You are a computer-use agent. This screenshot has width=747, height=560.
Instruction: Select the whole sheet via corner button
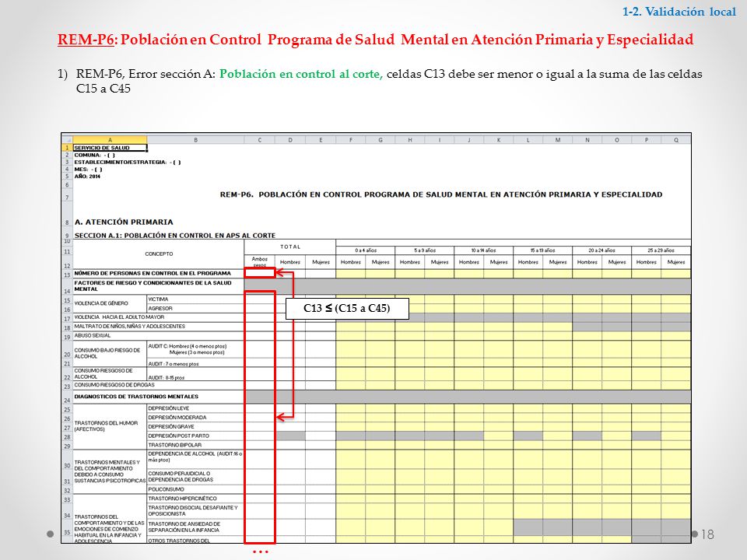click(x=67, y=140)
